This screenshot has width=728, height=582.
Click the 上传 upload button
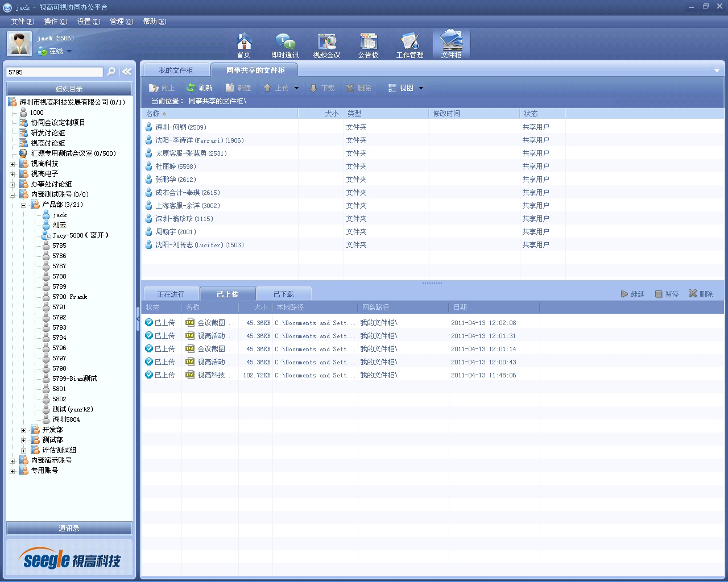(276, 88)
